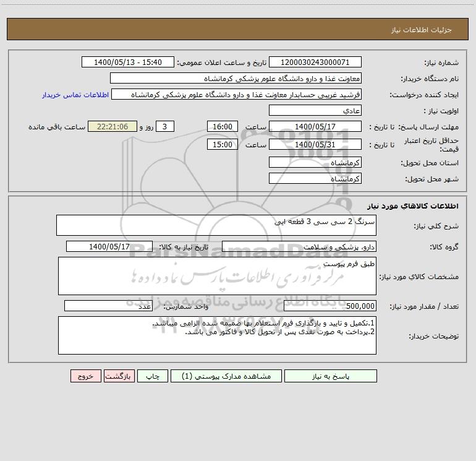
Task: Click the ساعت باقی مانده label
Action: 57,127
